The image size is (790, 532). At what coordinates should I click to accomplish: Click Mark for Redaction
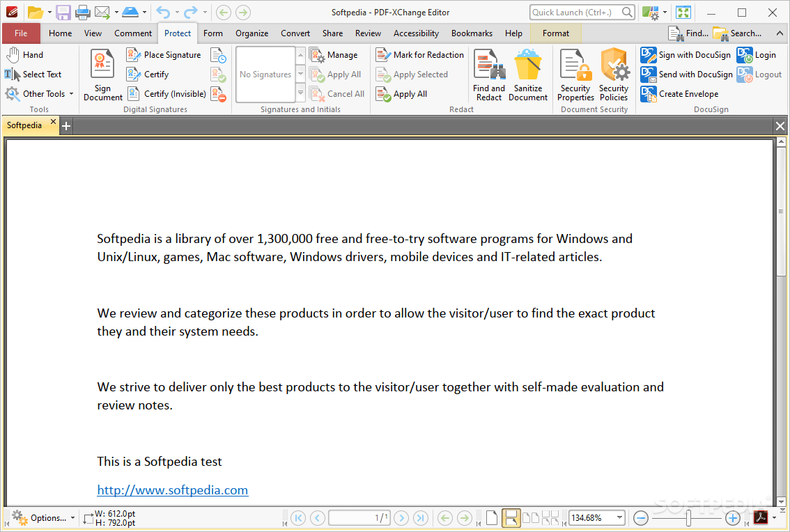(x=419, y=55)
